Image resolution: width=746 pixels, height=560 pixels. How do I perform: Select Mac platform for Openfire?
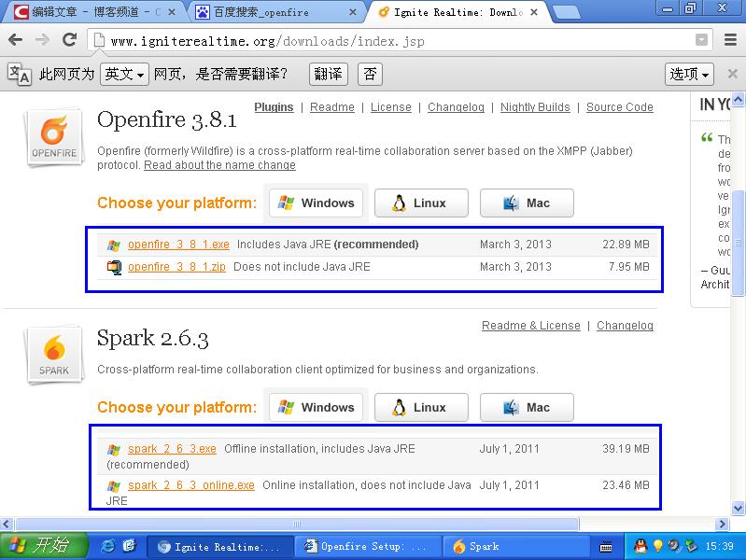527,203
